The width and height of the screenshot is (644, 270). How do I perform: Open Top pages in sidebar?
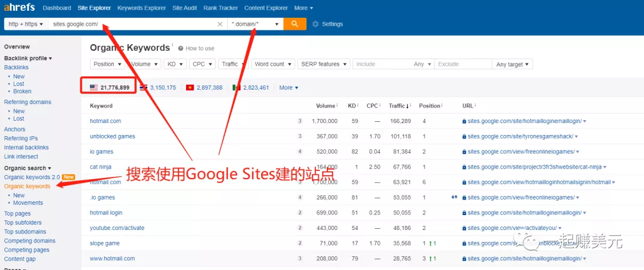coord(17,213)
